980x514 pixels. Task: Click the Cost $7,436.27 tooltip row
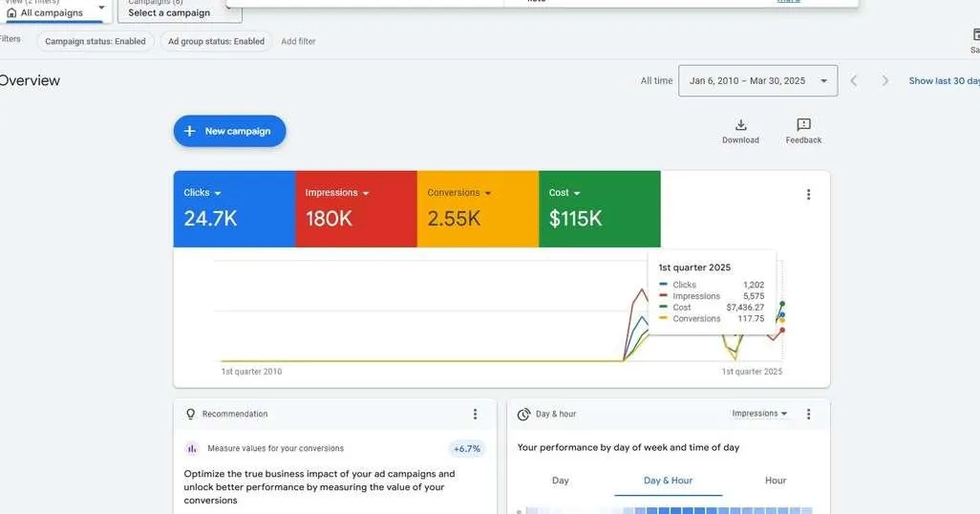click(x=712, y=307)
